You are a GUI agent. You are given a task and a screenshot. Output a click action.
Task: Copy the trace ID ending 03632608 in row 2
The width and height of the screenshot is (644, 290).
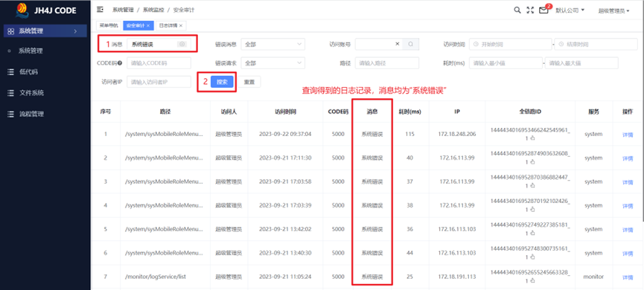click(533, 162)
